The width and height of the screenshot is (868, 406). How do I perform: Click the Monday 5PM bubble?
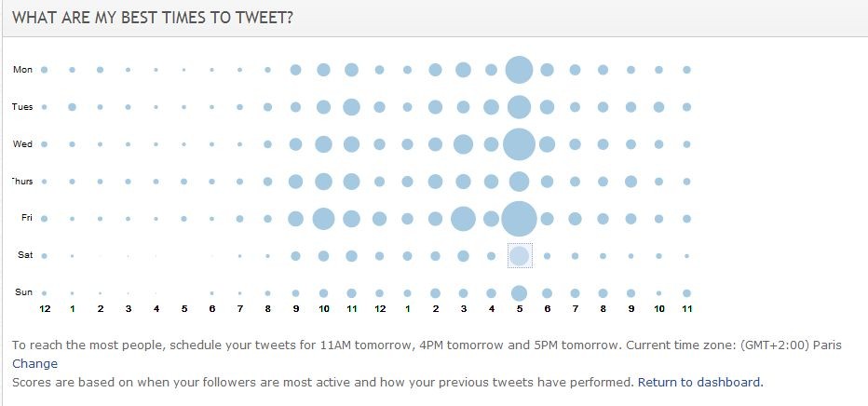point(520,70)
